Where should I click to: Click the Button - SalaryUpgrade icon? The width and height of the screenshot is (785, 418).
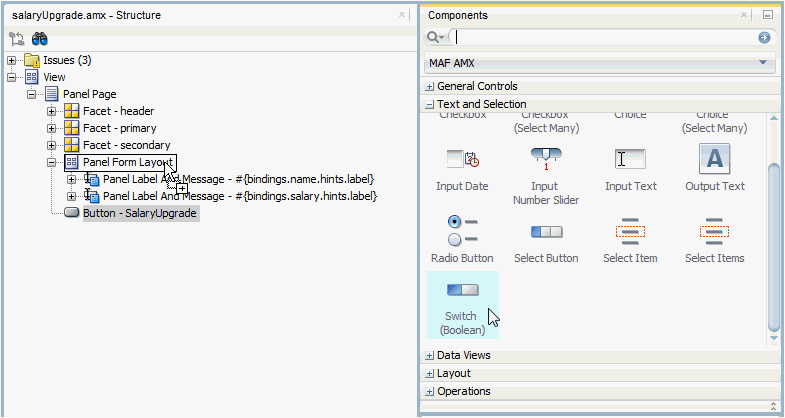pos(72,213)
